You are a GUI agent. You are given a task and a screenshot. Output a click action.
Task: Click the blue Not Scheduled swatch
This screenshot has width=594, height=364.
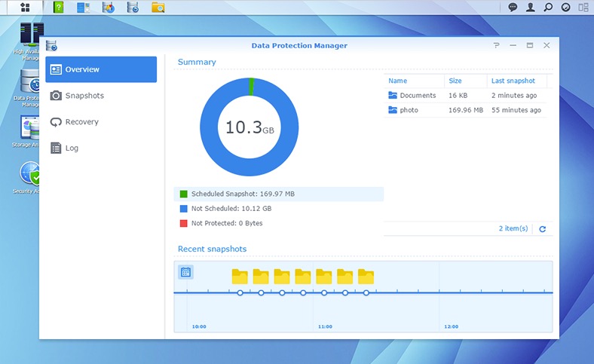184,209
